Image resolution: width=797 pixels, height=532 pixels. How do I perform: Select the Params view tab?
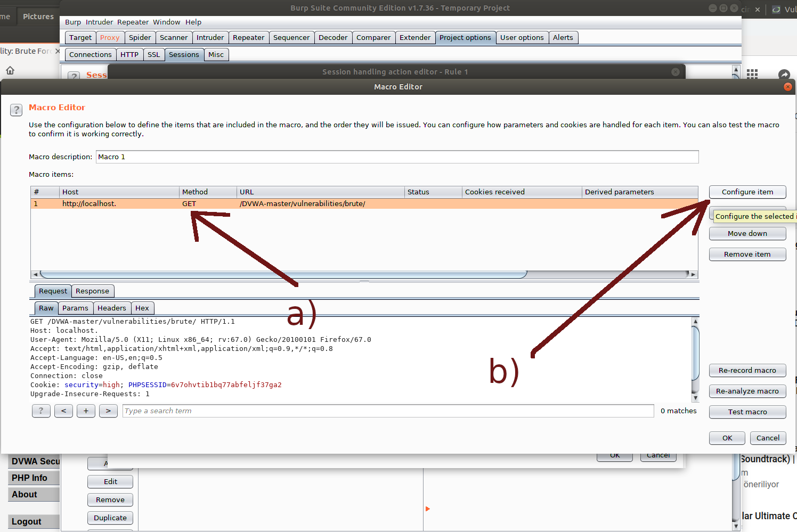click(x=75, y=308)
